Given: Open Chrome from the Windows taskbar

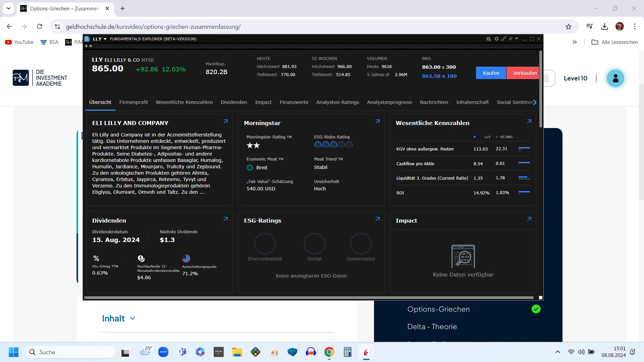Looking at the screenshot, I should coord(329,352).
